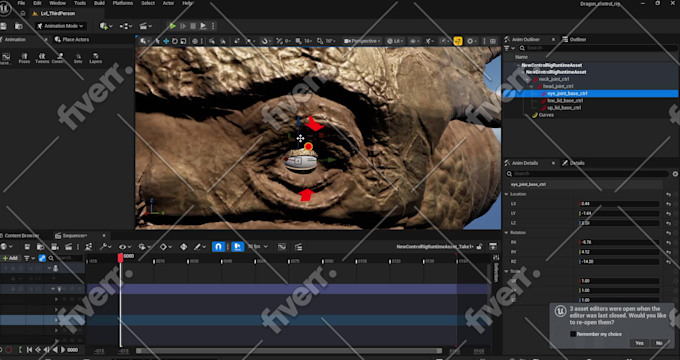Image resolution: width=680 pixels, height=360 pixels.
Task: Open the Sequencer curve editor icon
Action: pos(282,247)
